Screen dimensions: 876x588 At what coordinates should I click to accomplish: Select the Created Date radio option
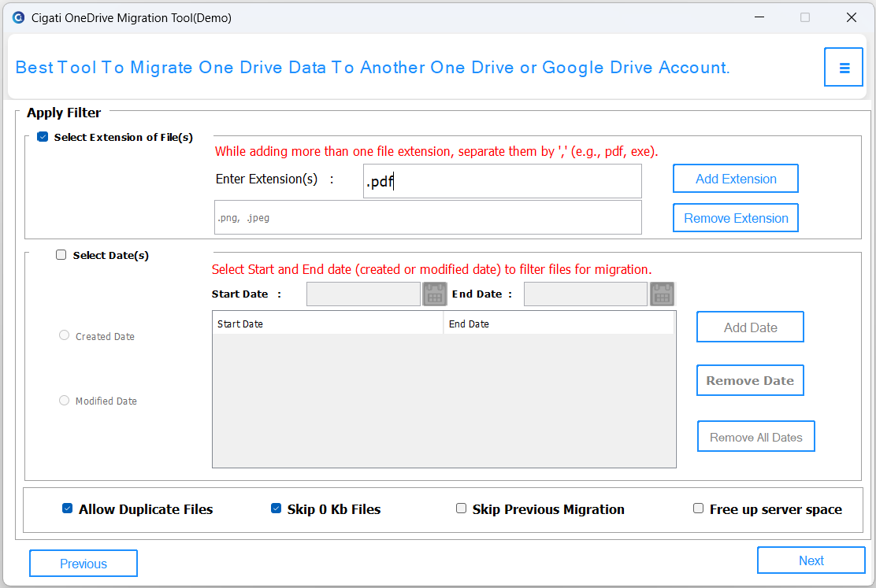tap(65, 335)
